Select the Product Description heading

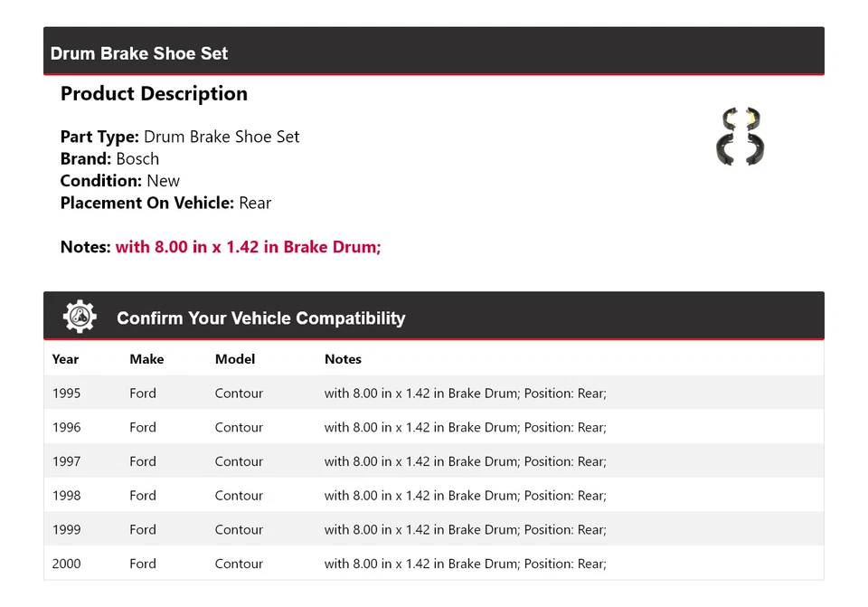(154, 94)
